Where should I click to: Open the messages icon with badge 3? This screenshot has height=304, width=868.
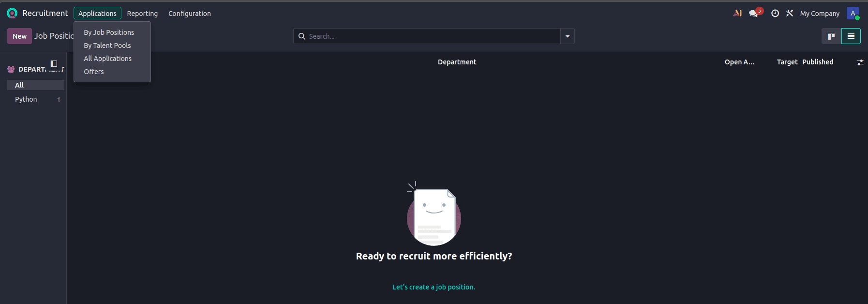pos(755,13)
